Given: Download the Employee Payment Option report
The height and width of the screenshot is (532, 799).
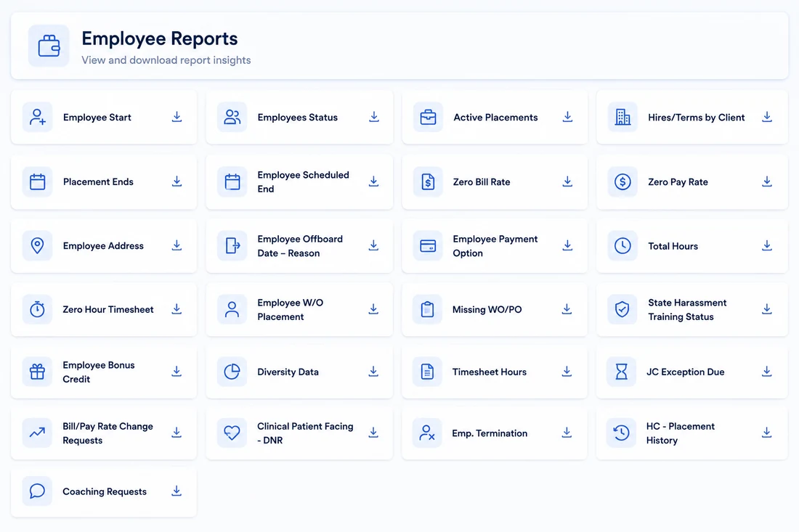Looking at the screenshot, I should coord(567,245).
